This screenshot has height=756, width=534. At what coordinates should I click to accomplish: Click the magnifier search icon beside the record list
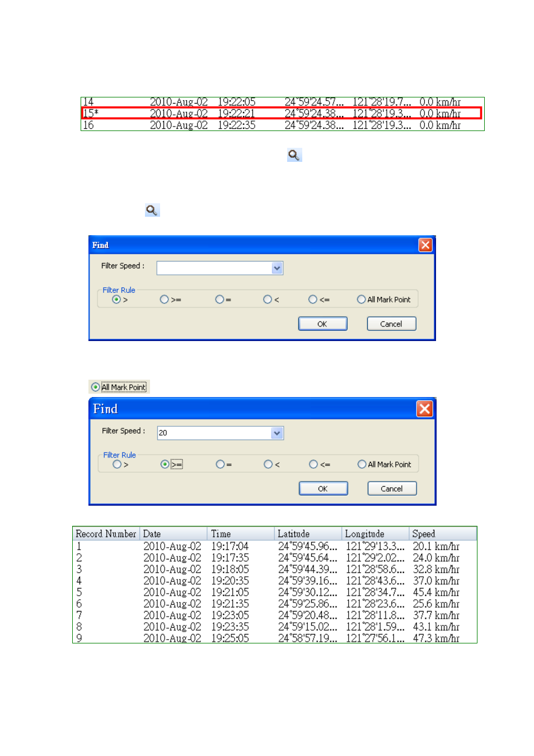294,155
